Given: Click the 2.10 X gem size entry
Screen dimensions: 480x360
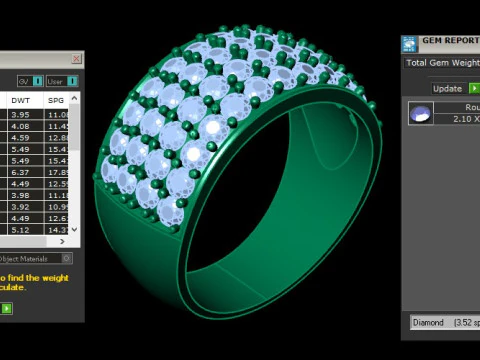Looking at the screenshot, I should [x=457, y=119].
